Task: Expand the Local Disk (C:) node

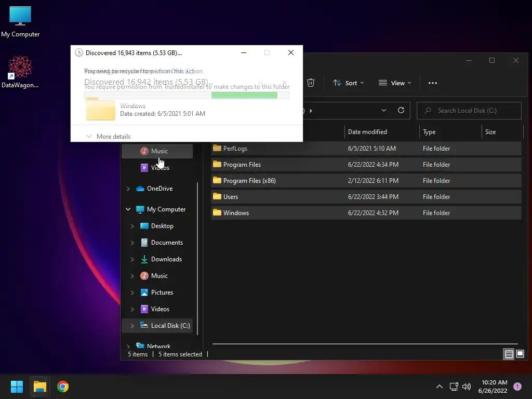Action: click(132, 326)
